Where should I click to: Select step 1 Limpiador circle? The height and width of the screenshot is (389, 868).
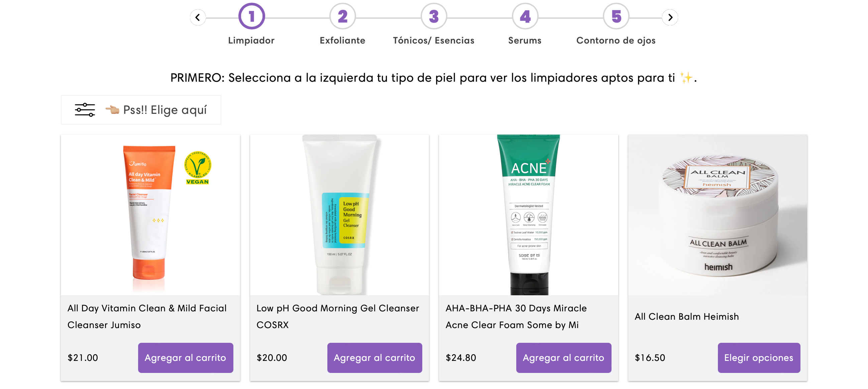[x=251, y=16]
